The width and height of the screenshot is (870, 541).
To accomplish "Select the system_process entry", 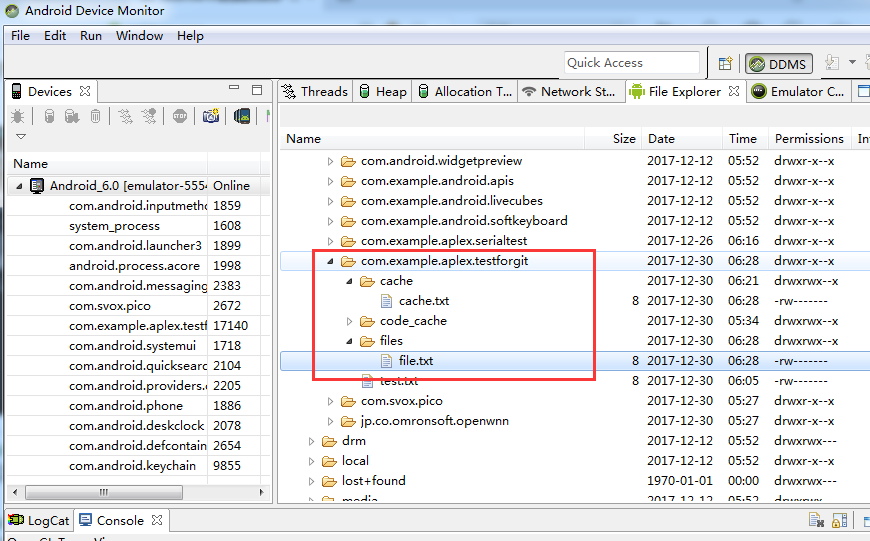I will click(114, 226).
